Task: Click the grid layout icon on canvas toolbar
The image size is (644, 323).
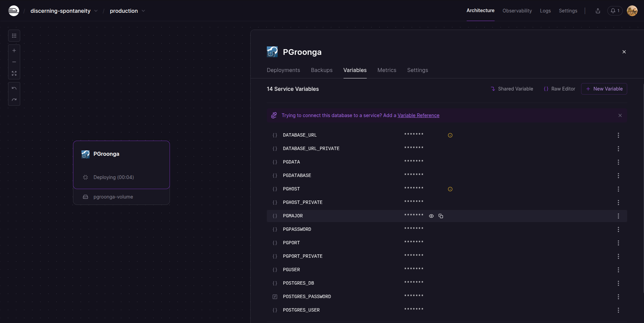Action: point(14,36)
